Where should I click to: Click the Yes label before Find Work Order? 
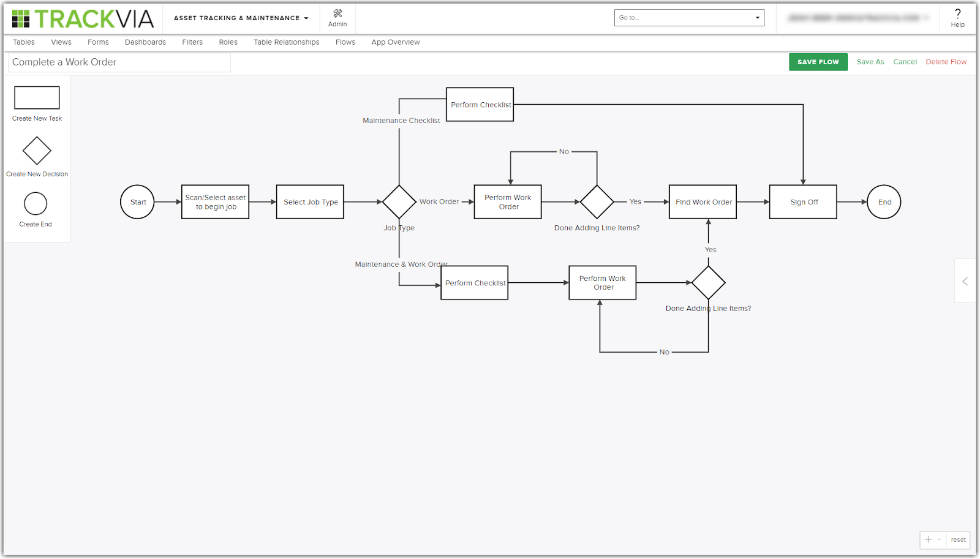point(636,201)
